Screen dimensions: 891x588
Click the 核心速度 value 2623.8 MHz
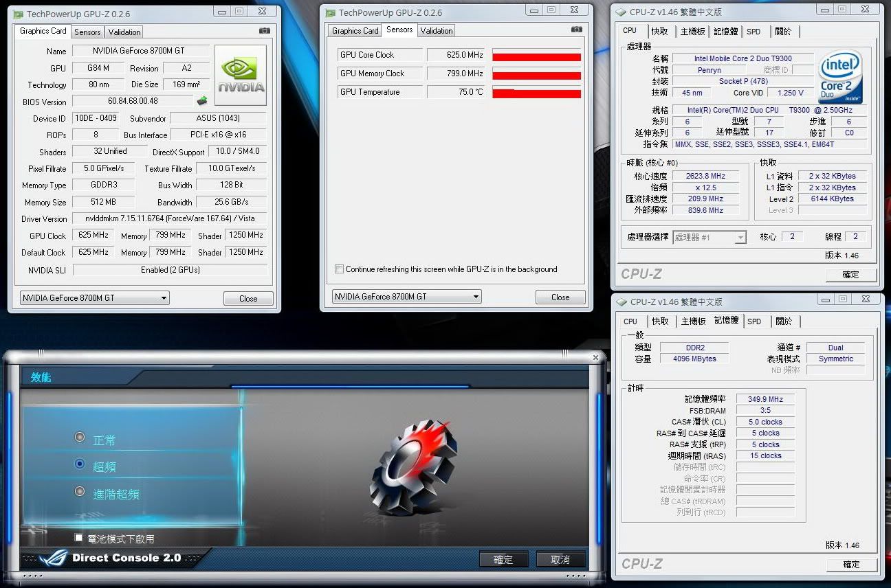705,176
